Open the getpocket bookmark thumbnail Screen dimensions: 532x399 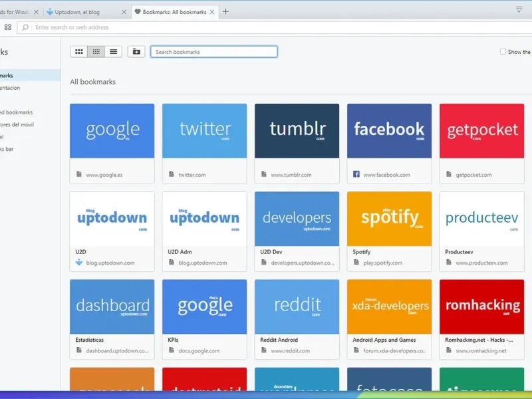pyautogui.click(x=481, y=131)
